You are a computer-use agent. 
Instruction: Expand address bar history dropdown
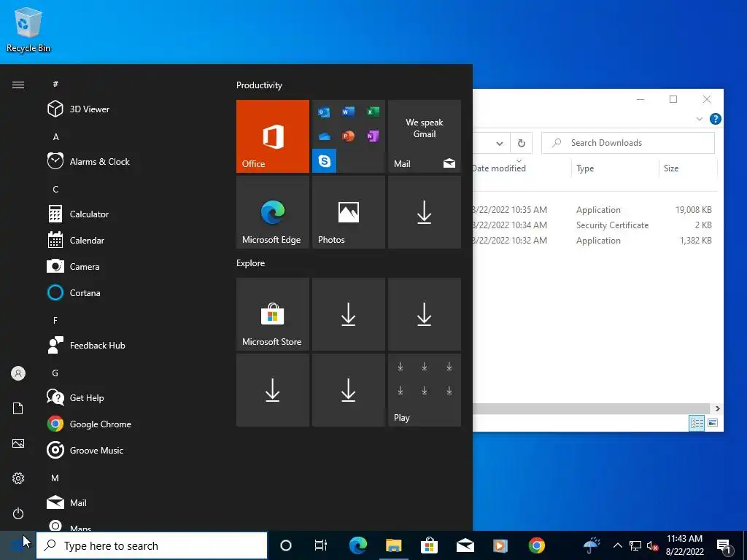coord(499,143)
